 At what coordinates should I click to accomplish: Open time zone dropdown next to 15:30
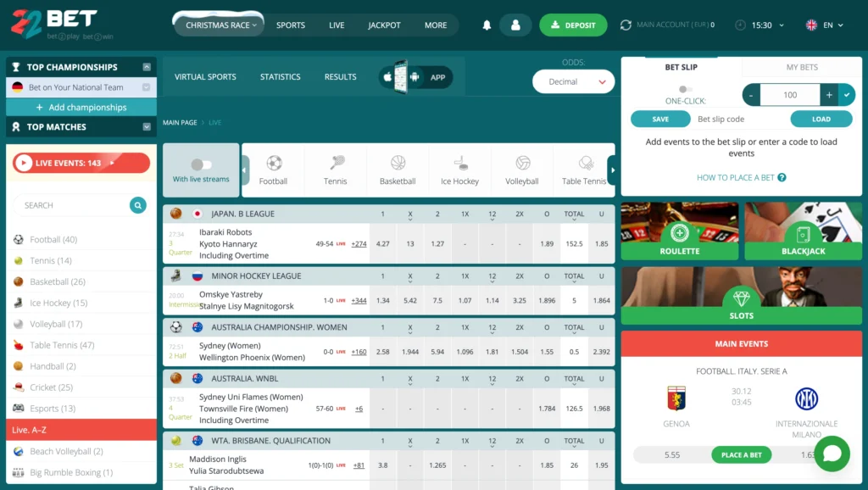point(782,25)
